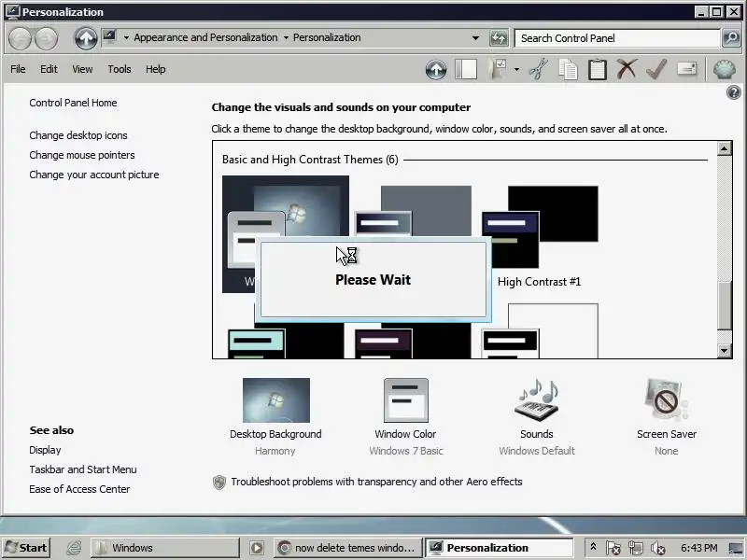Screen dimensions: 747x560
Task: Open the Help menu
Action: tap(155, 69)
